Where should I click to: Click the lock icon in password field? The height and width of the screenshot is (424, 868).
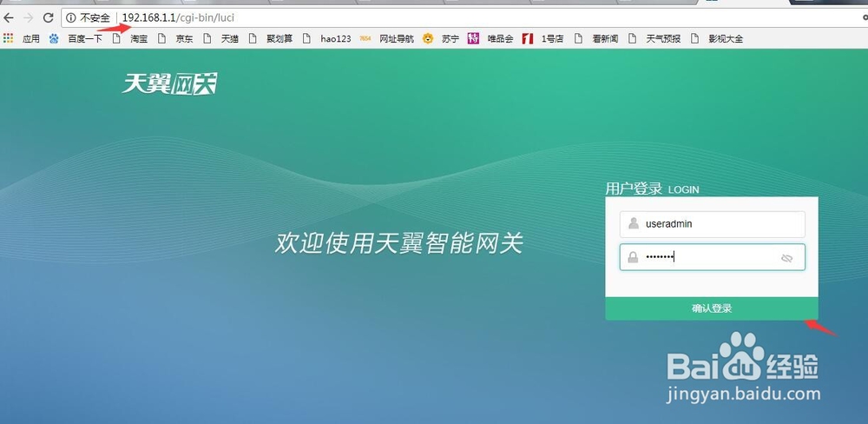633,257
